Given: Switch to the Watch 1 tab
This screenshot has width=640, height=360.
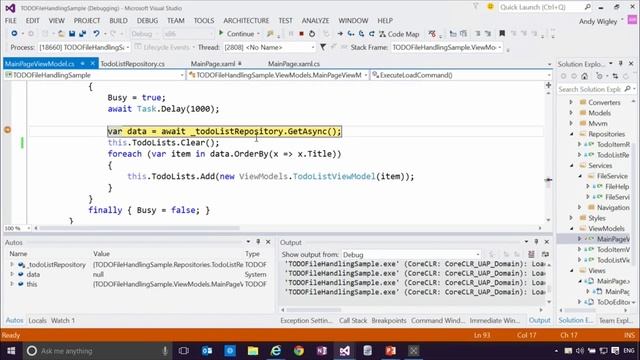Looking at the screenshot, I should [x=63, y=320].
